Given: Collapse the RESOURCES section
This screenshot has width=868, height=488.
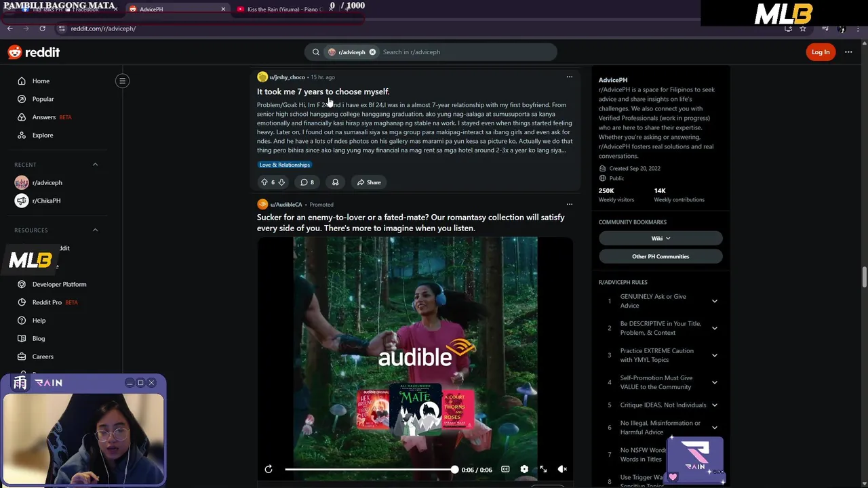Looking at the screenshot, I should point(95,230).
